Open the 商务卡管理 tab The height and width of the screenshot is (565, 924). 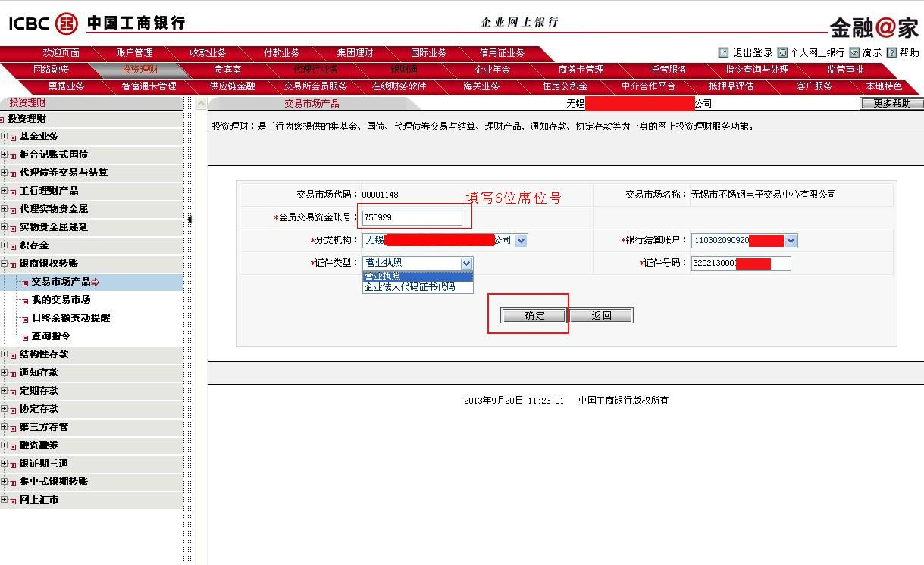click(581, 70)
